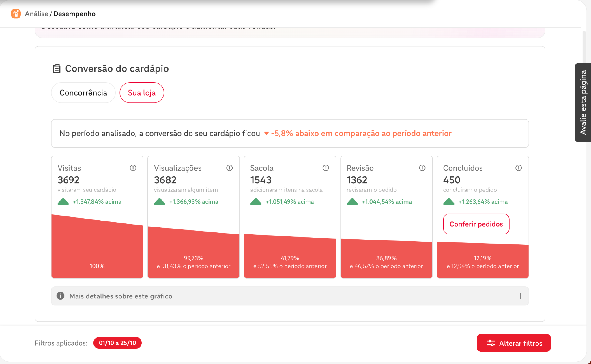The image size is (591, 364).
Task: Click the Sacola value 1543
Action: pyautogui.click(x=261, y=180)
